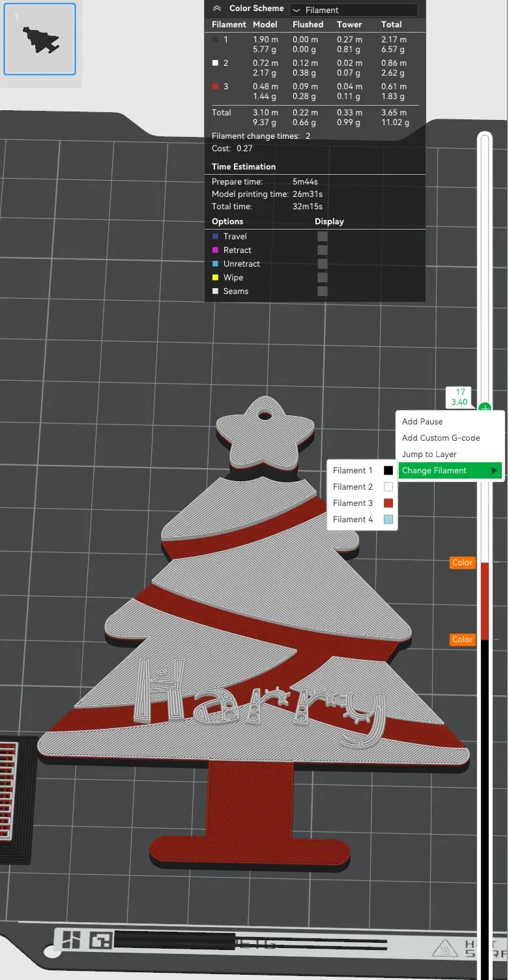
Task: Click the Flushed column header
Action: [x=308, y=25]
